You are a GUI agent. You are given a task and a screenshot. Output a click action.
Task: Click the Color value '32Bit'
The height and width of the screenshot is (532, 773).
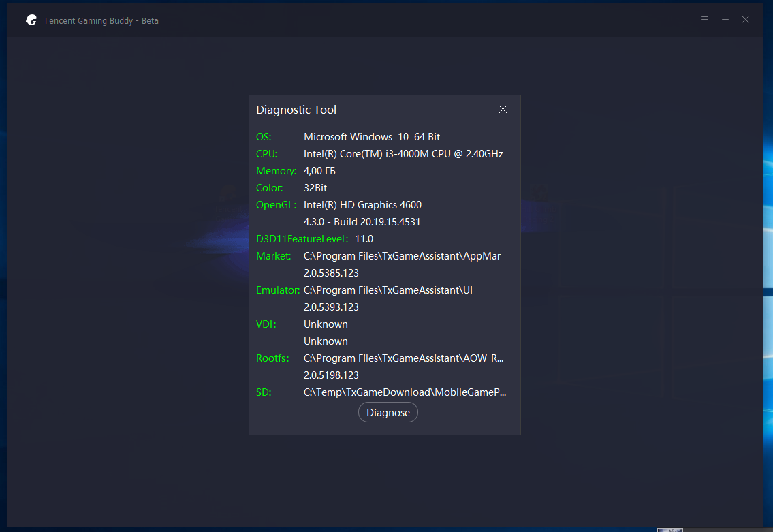315,188
